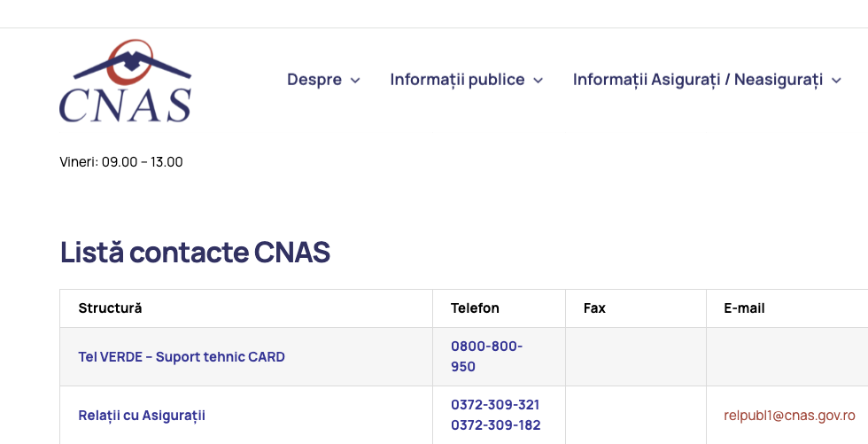Click phone number 0372-309-182
The image size is (868, 444).
click(x=495, y=425)
